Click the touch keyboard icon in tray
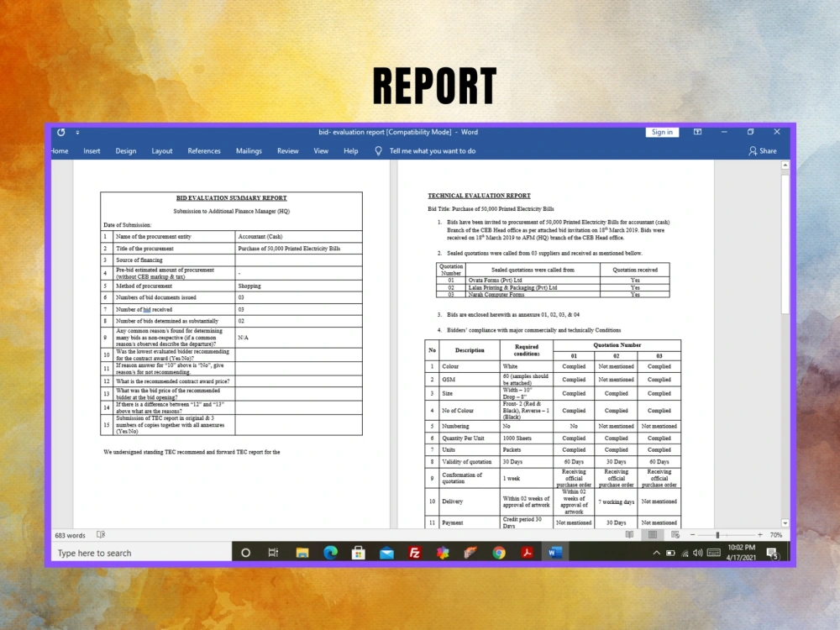Viewport: 840px width, 630px height. click(x=713, y=553)
